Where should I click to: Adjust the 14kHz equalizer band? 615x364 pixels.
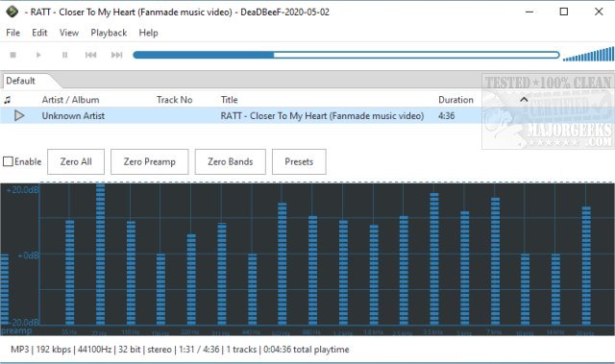point(555,289)
